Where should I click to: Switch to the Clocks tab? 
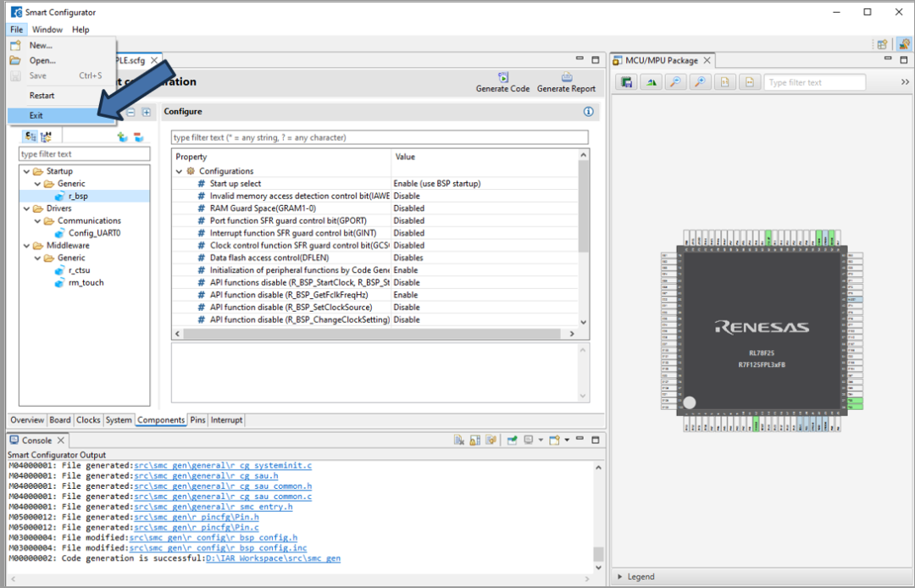[x=88, y=420]
